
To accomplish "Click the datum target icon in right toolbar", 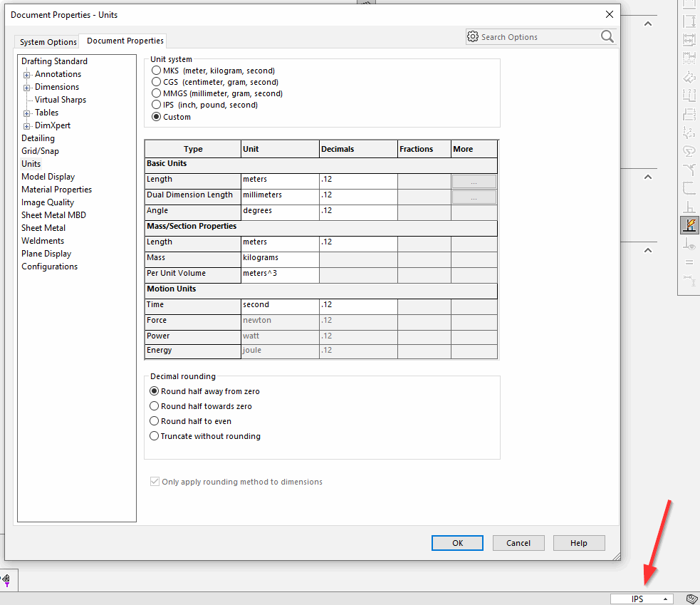I will point(689,281).
